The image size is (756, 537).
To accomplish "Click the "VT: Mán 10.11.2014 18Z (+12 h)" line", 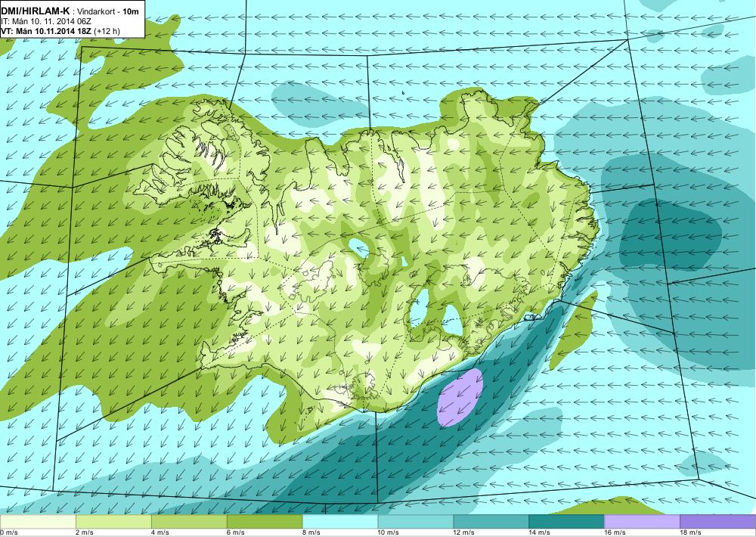I will click(60, 31).
